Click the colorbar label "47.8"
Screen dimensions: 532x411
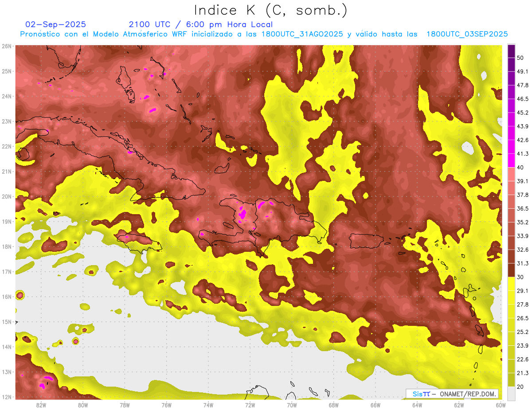point(522,85)
